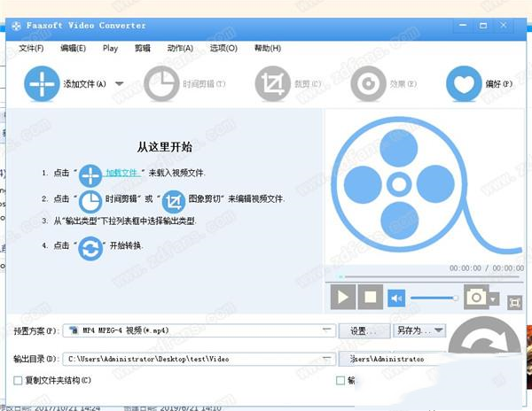Play the video preview
This screenshot has width=532, height=411.
pyautogui.click(x=343, y=297)
